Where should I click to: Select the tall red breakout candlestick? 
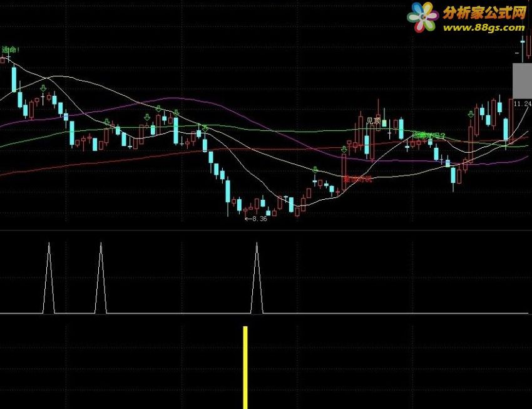tap(344, 172)
